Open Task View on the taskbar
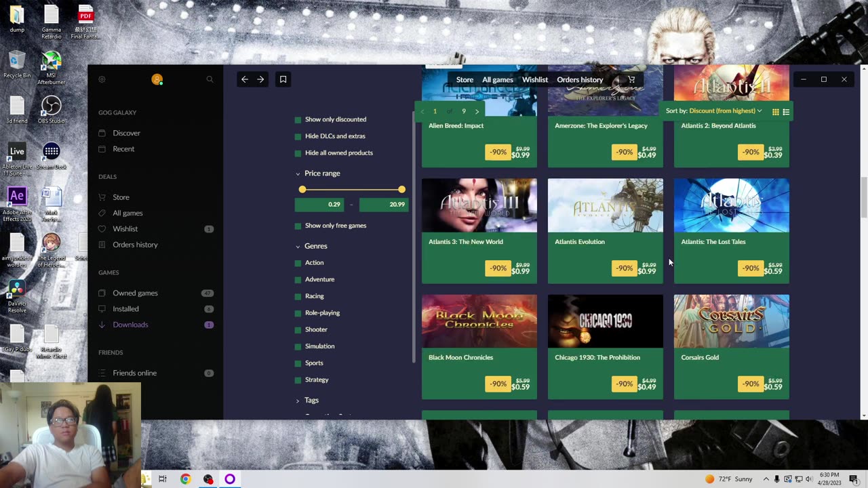Viewport: 868px width, 488px height. coord(163,479)
